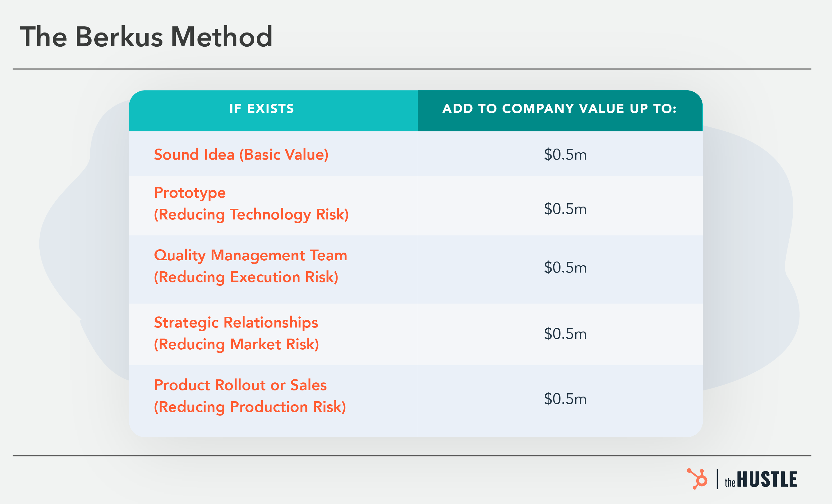Click the "Sound Idea (Basic Value)" label
Image resolution: width=832 pixels, height=504 pixels.
(x=241, y=155)
